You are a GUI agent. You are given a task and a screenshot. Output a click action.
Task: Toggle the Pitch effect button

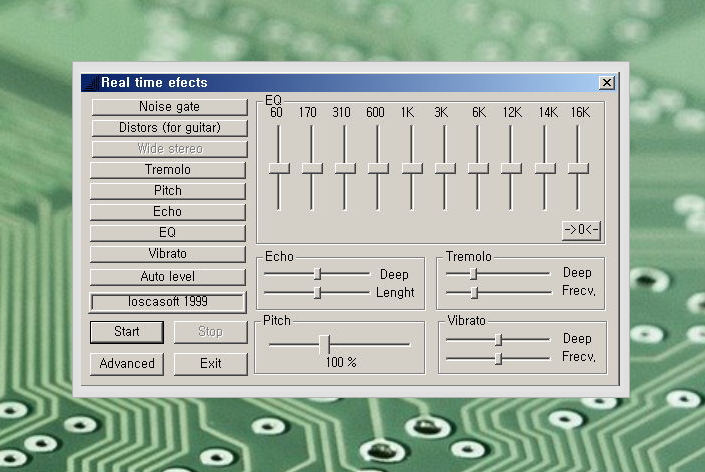(168, 191)
